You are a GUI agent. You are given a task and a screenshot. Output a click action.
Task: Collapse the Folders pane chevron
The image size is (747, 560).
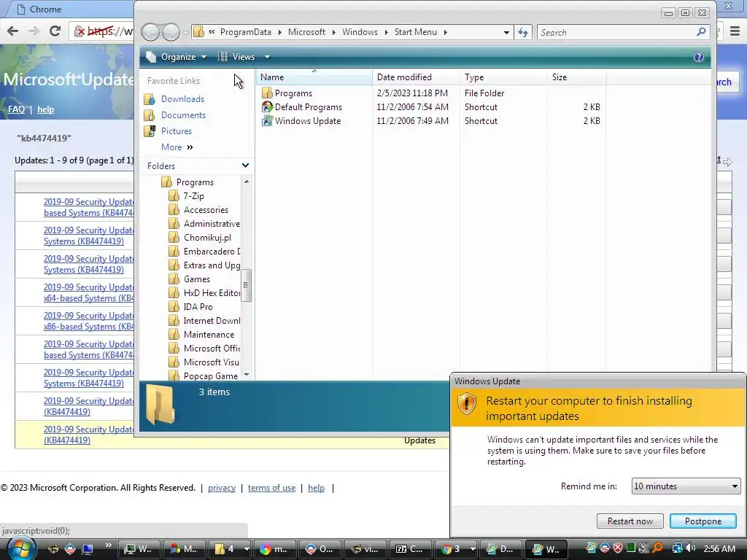point(245,166)
